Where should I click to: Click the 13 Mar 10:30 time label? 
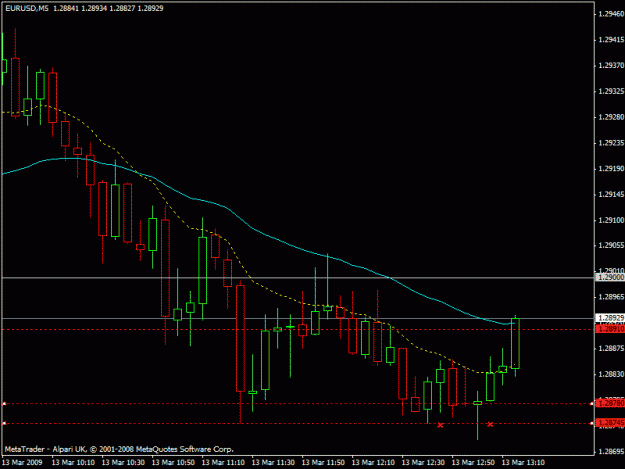[x=123, y=463]
